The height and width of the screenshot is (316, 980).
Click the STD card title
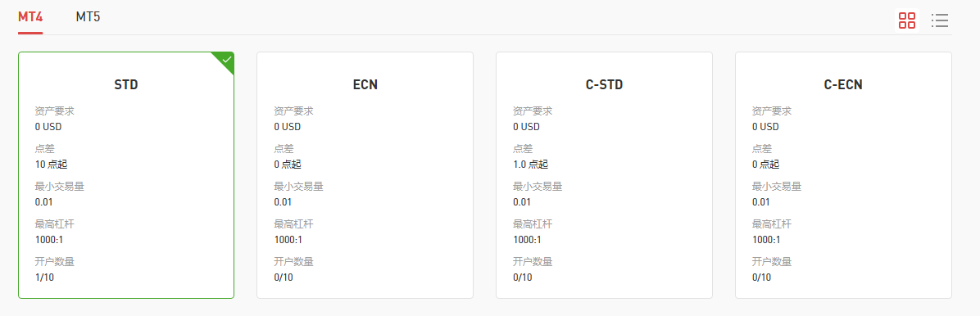click(x=126, y=85)
